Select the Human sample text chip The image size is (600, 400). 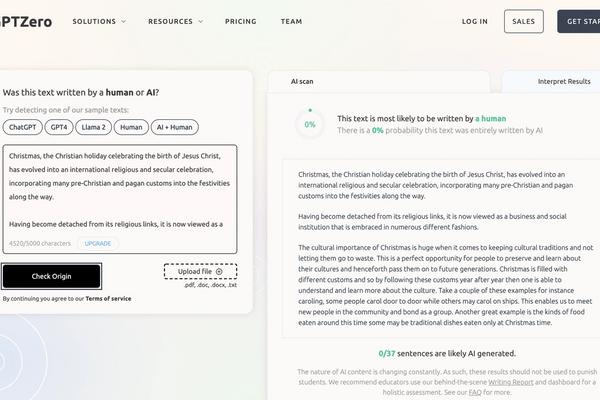click(x=131, y=127)
